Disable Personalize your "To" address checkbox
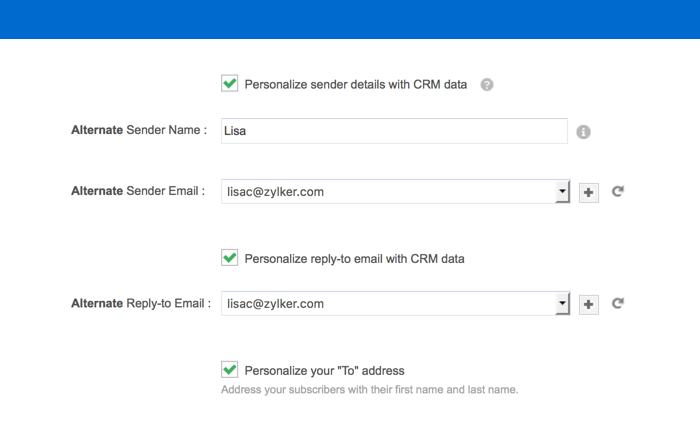The width and height of the screenshot is (700, 441). point(229,370)
